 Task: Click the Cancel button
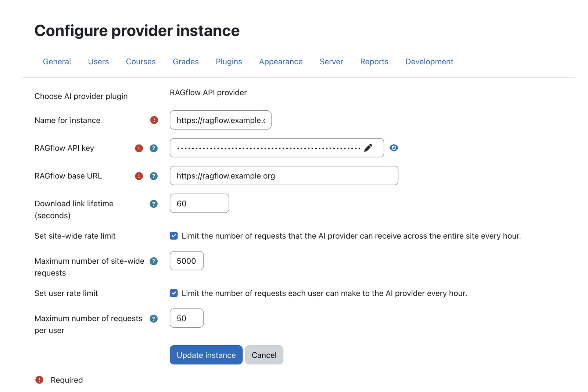click(264, 355)
